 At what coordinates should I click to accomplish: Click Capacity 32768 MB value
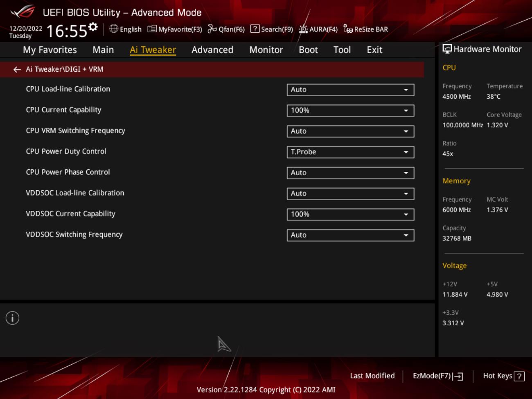coord(457,239)
